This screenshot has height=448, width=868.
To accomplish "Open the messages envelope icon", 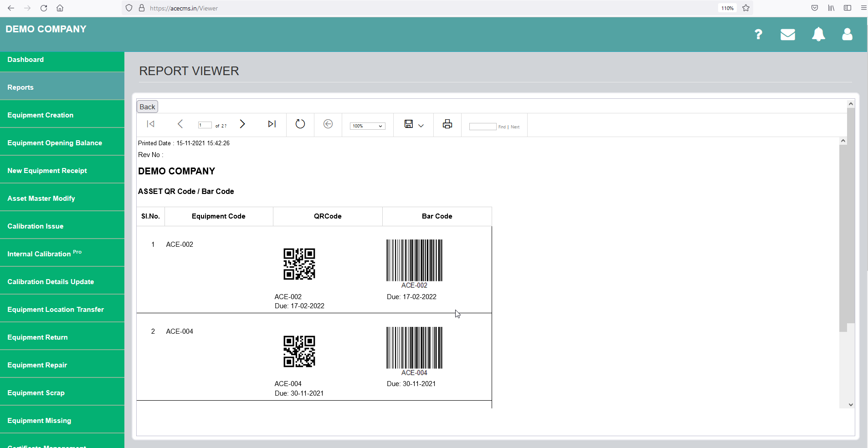I will (788, 34).
